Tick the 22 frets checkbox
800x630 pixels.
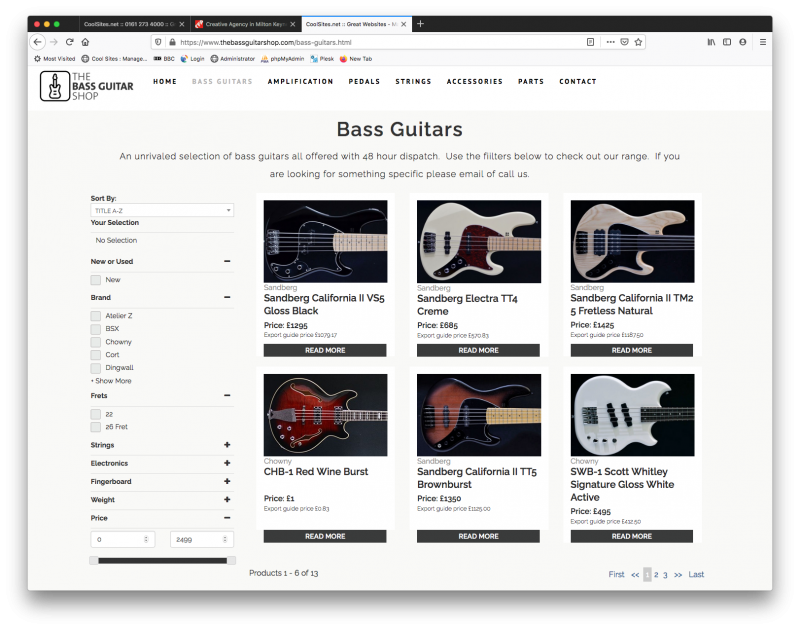tap(95, 414)
